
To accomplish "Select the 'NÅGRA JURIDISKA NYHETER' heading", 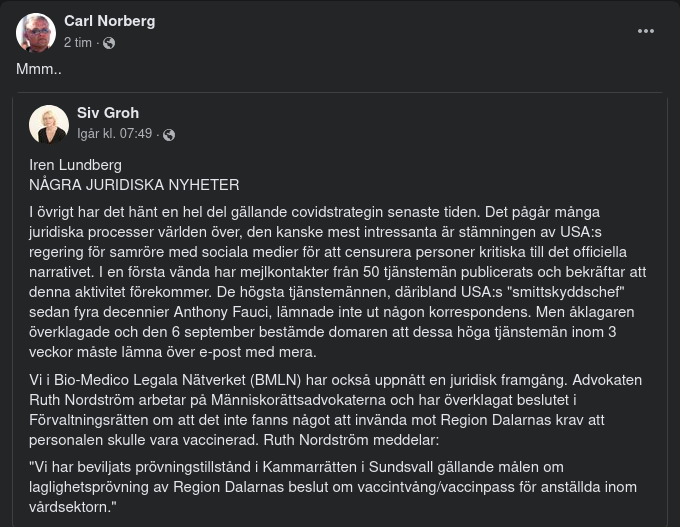I will 134,185.
